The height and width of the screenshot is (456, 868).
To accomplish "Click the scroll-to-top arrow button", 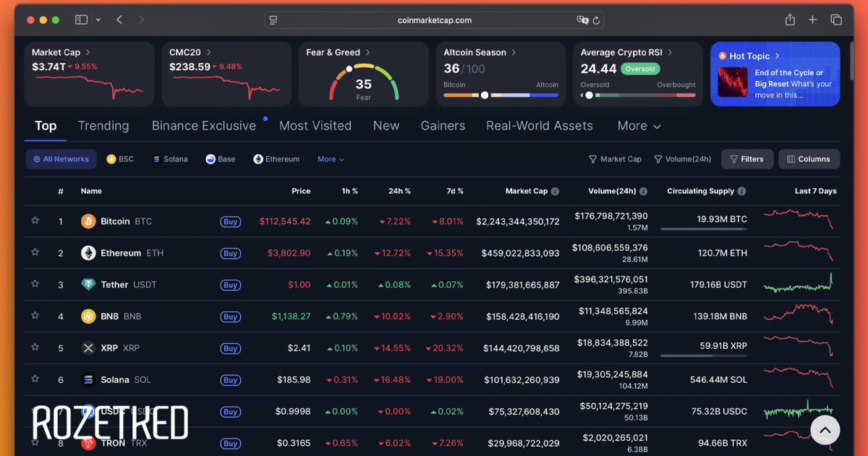I will 825,430.
